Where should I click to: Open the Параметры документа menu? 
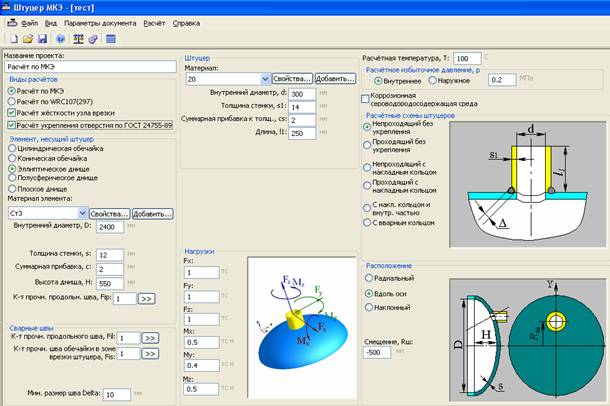100,23
